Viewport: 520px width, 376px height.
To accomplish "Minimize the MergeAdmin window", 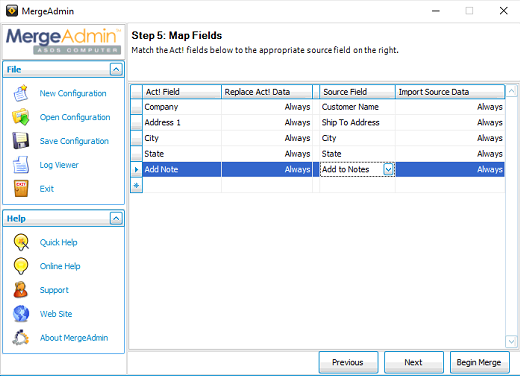I will click(x=436, y=11).
